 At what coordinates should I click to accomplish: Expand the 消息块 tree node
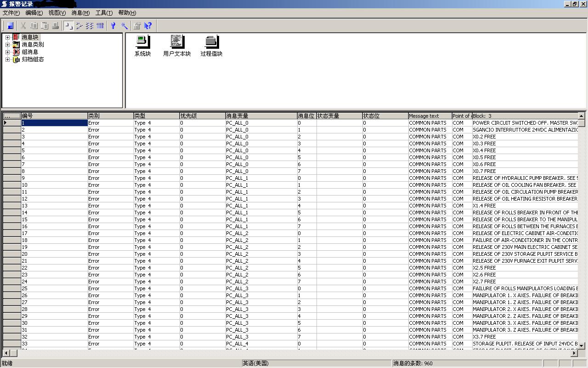pyautogui.click(x=7, y=37)
